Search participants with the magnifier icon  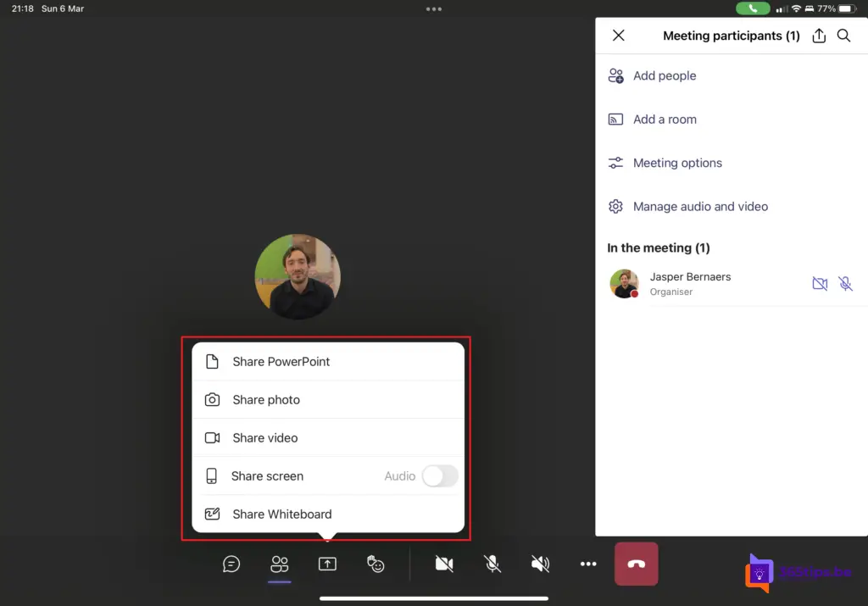[x=843, y=36]
